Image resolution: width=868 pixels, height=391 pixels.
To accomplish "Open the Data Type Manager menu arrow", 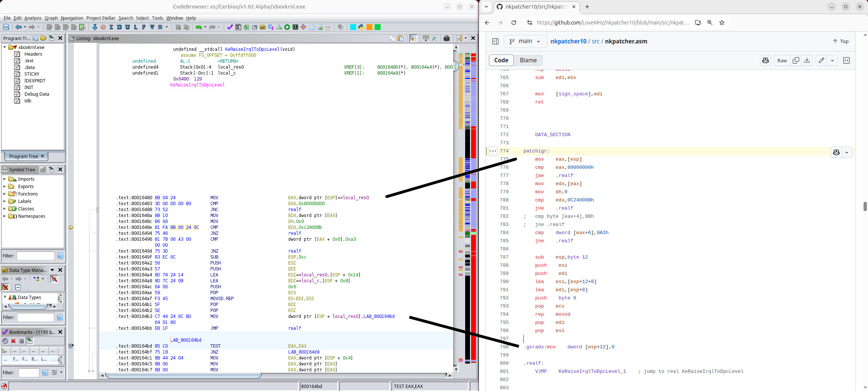I will pyautogui.click(x=52, y=270).
